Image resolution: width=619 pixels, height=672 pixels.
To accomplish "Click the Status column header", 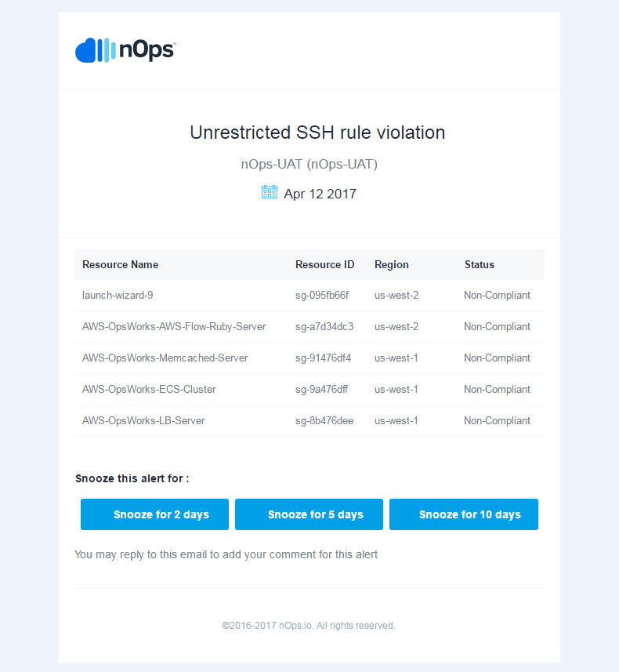I will coord(480,265).
